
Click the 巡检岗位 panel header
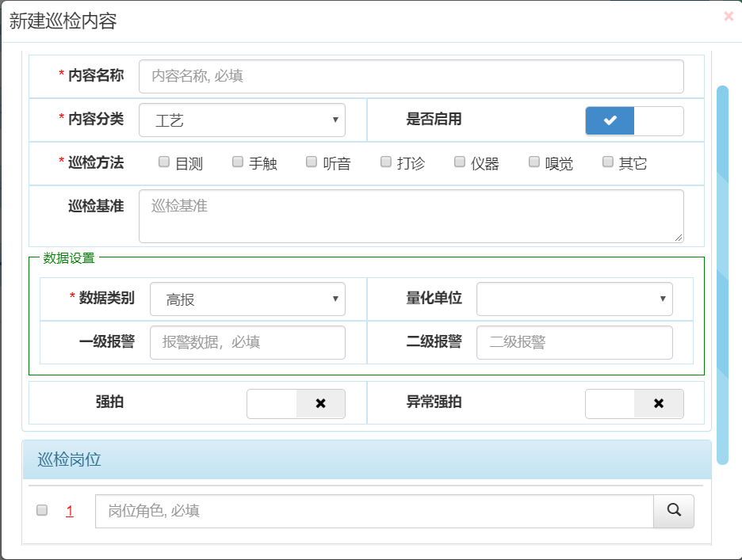pos(367,459)
